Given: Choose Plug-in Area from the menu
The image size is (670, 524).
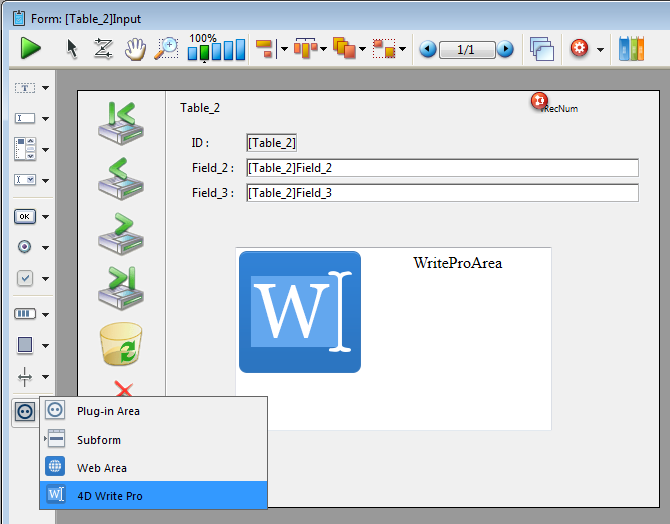Looking at the screenshot, I should coord(153,411).
